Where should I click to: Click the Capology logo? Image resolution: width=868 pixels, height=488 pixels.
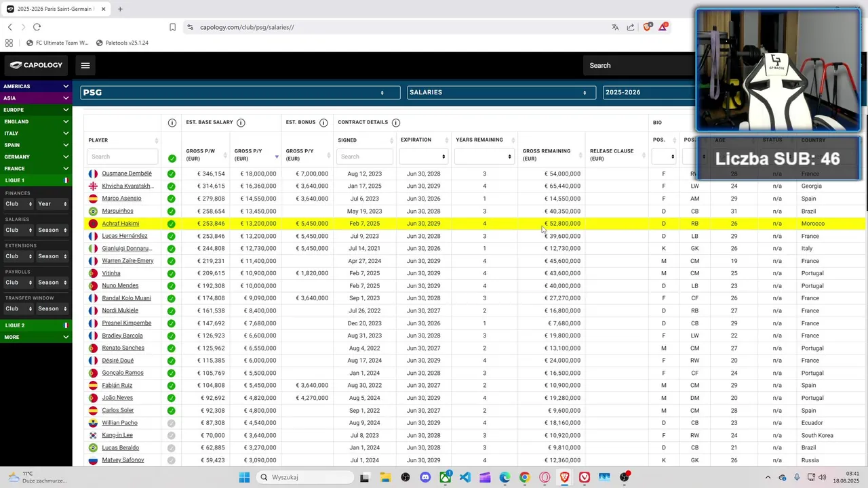pos(37,65)
